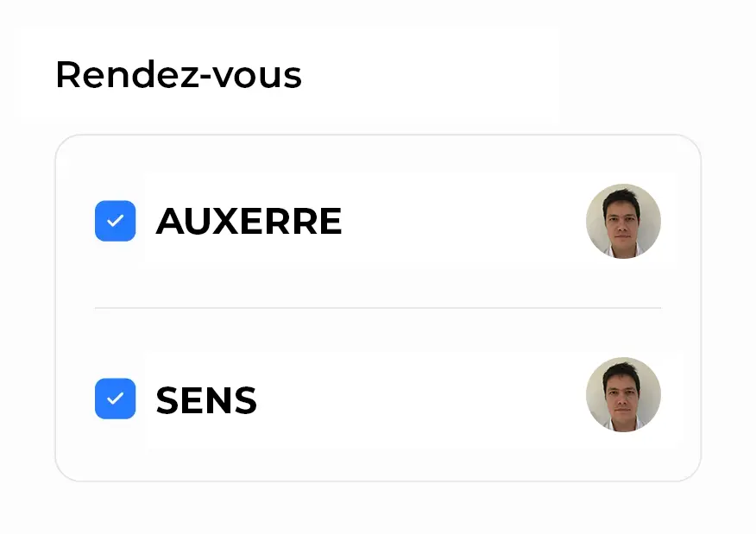
Task: Click the round avatar next to SENS
Action: tap(623, 395)
